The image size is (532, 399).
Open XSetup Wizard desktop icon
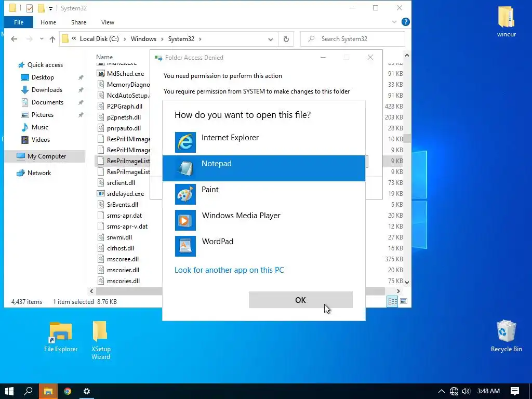click(101, 340)
